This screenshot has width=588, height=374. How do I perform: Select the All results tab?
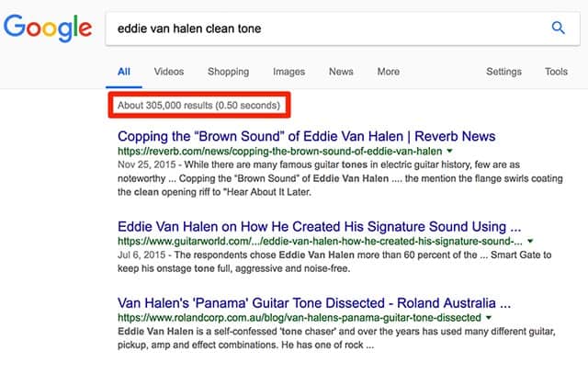(x=124, y=72)
